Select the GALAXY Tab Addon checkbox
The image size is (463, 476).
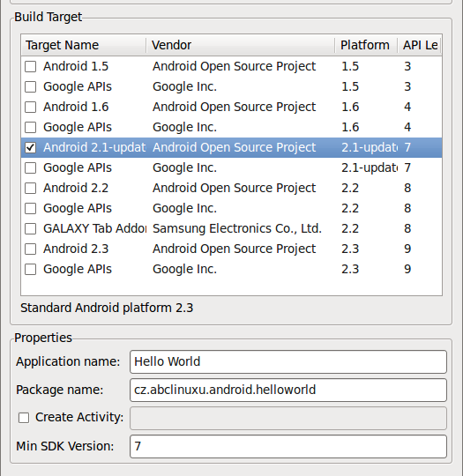click(x=30, y=228)
